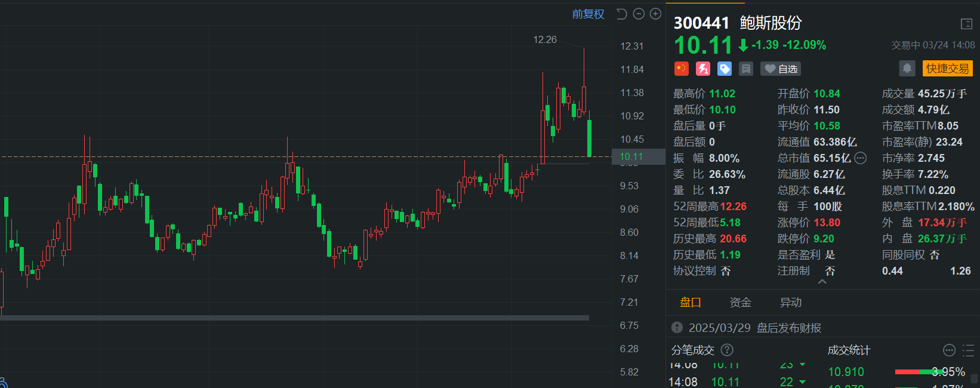Click the 总市值 65.15亿 value
The width and height of the screenshot is (980, 388).
click(832, 158)
